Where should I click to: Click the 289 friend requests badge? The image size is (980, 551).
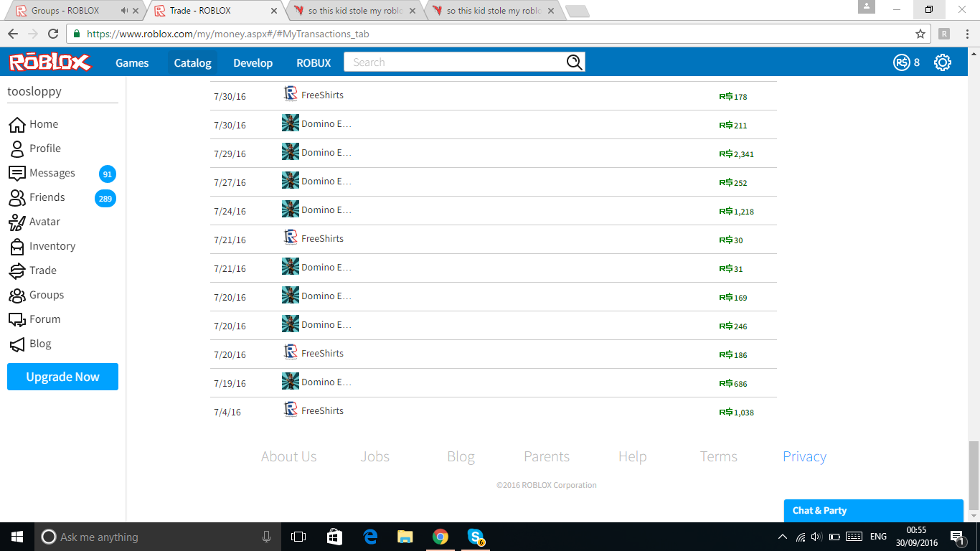(105, 199)
